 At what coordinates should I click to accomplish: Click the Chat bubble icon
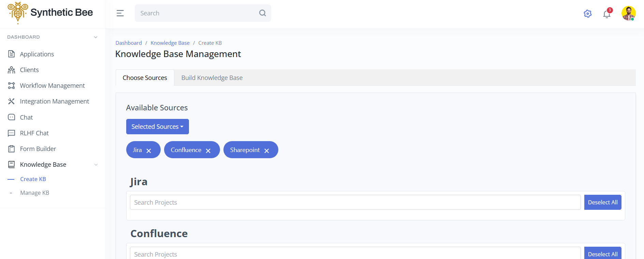coord(11,117)
